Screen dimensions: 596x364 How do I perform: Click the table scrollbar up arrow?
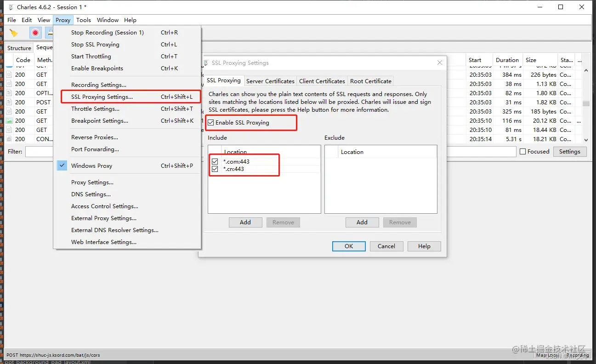pyautogui.click(x=586, y=71)
